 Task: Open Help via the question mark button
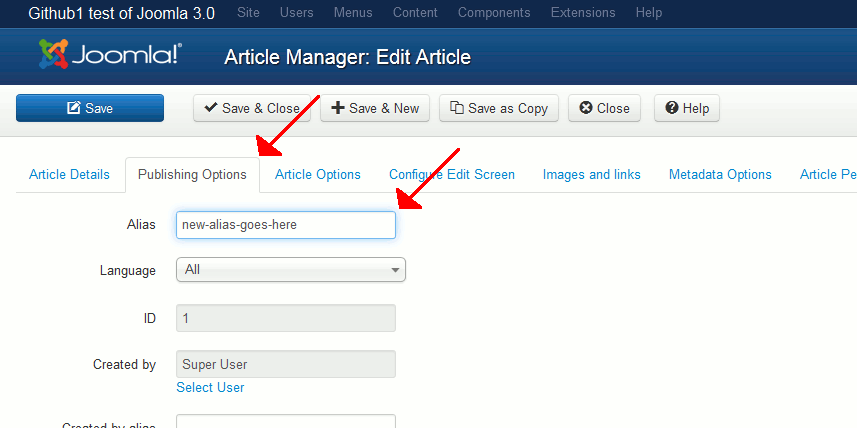click(x=687, y=108)
